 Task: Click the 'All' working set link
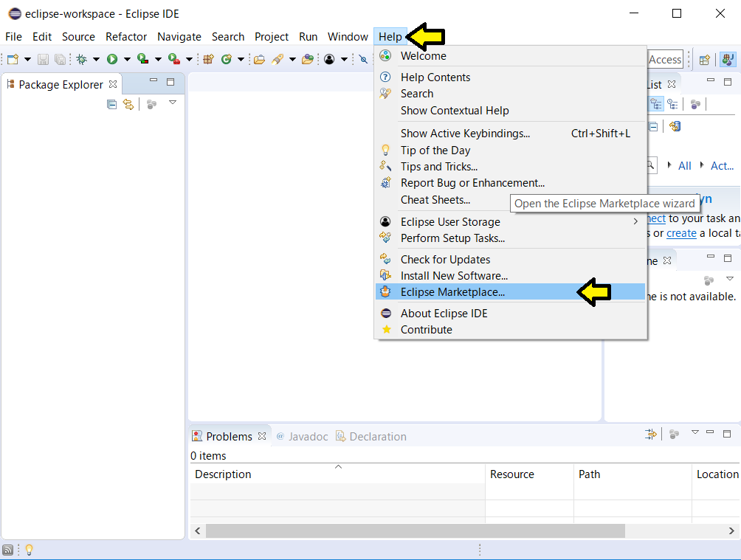(x=684, y=166)
